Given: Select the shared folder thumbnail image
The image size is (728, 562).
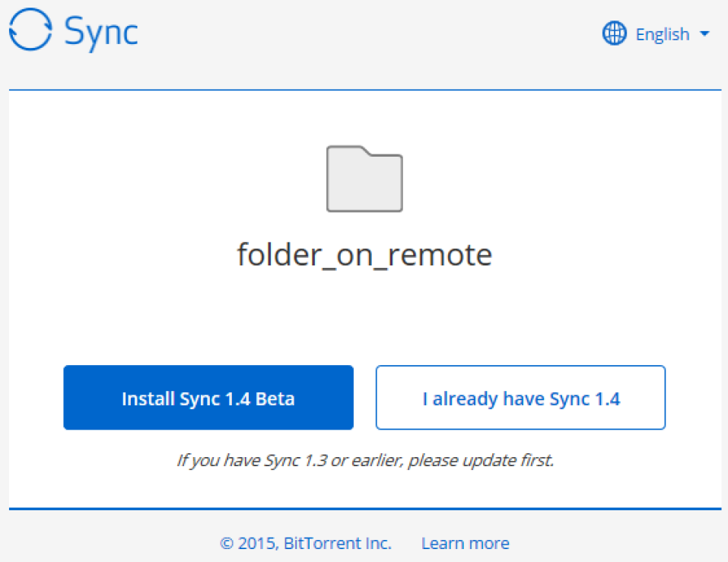Looking at the screenshot, I should pos(364,179).
